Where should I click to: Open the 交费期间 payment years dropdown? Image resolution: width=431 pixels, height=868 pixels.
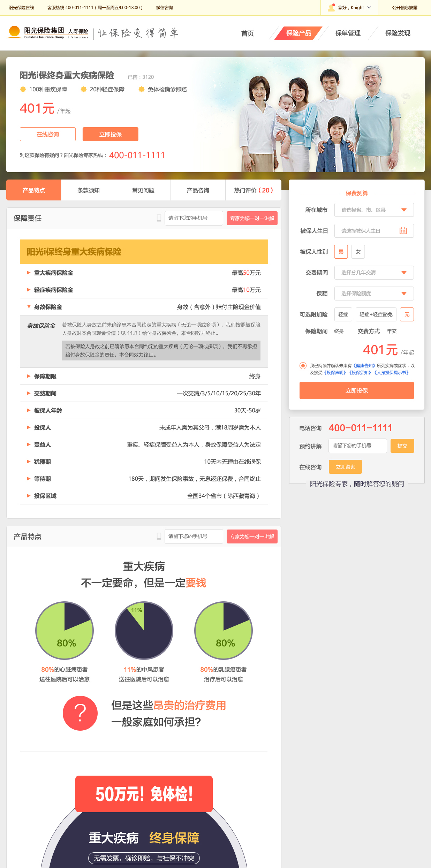point(374,273)
